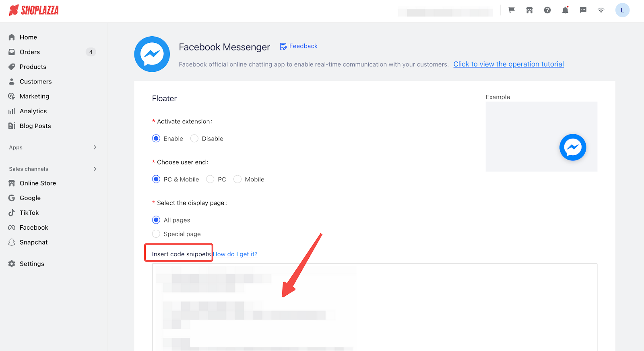This screenshot has width=644, height=351.
Task: Open Online Store sales channel
Action: click(x=38, y=183)
